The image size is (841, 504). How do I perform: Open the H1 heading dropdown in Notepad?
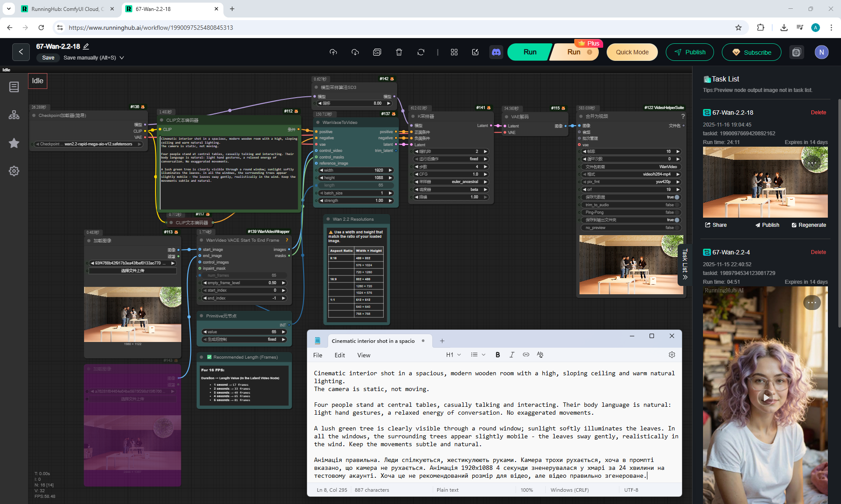point(453,355)
